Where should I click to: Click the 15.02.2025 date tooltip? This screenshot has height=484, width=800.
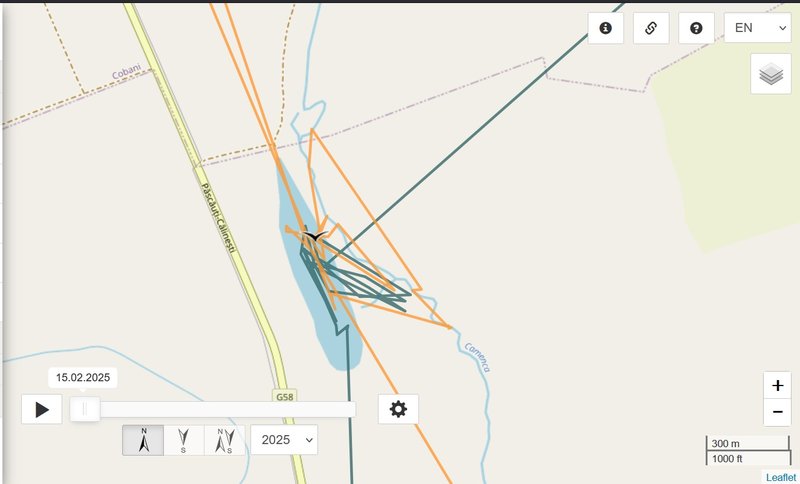point(83,377)
